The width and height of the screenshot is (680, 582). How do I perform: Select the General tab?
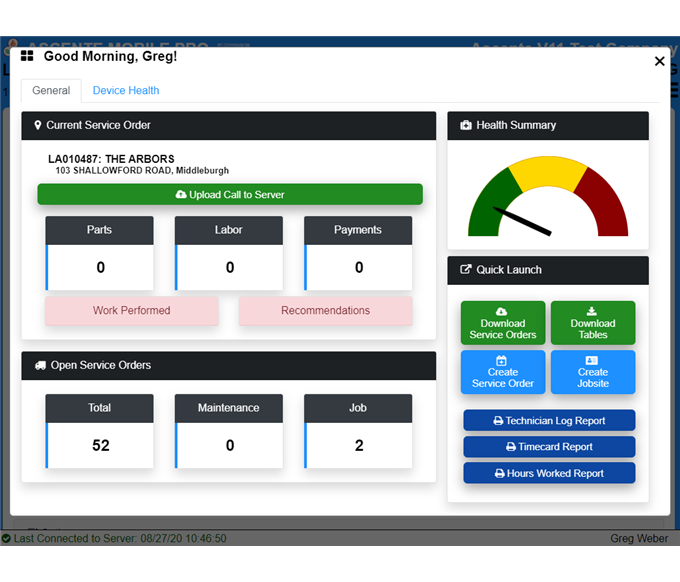click(51, 91)
